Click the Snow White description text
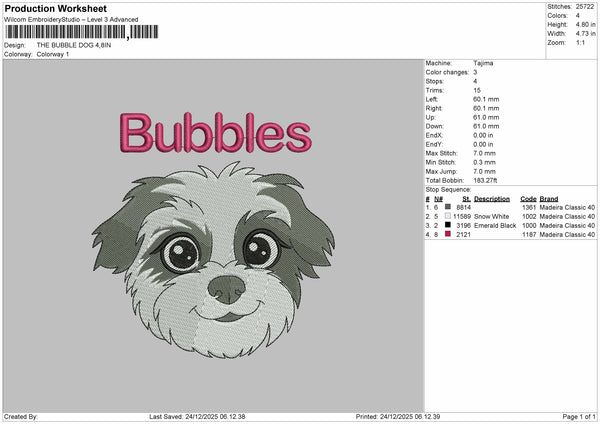 491,217
